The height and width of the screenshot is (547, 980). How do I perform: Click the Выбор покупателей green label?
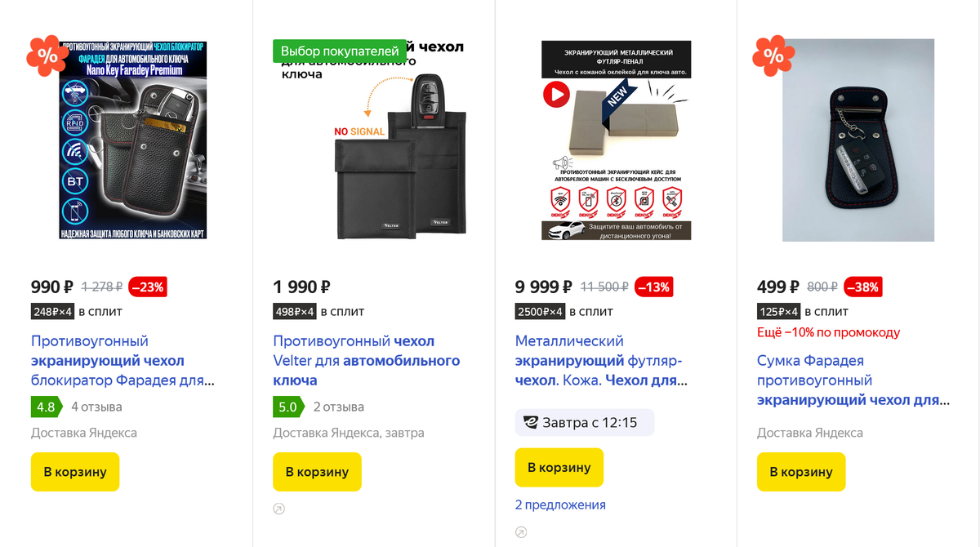[339, 51]
